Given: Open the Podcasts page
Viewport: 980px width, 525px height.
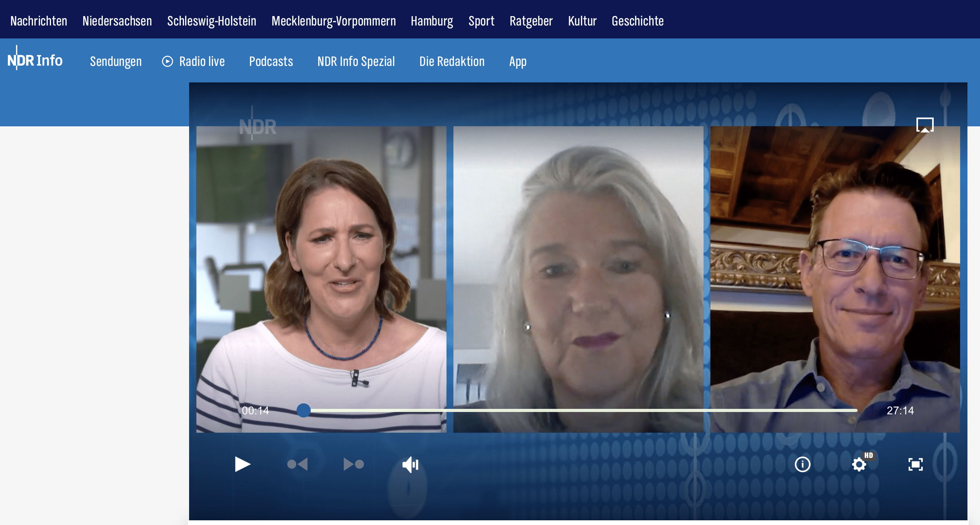Looking at the screenshot, I should (271, 62).
